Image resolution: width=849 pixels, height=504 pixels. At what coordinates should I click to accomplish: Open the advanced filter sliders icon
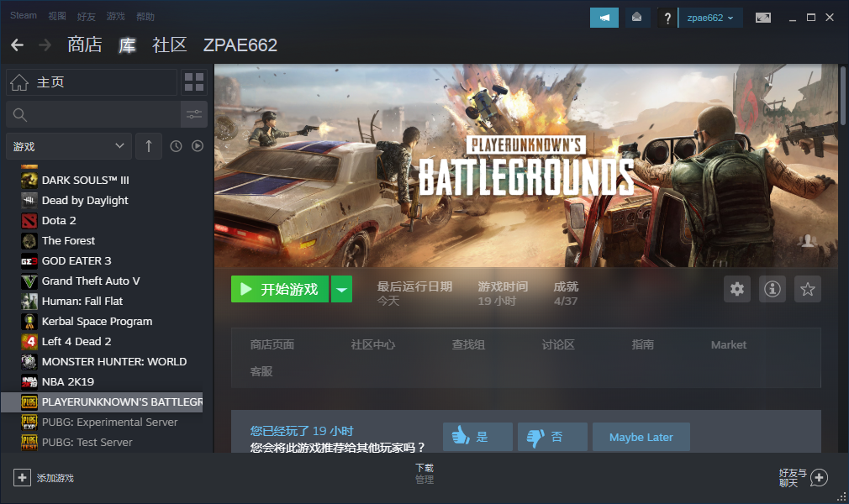(194, 114)
